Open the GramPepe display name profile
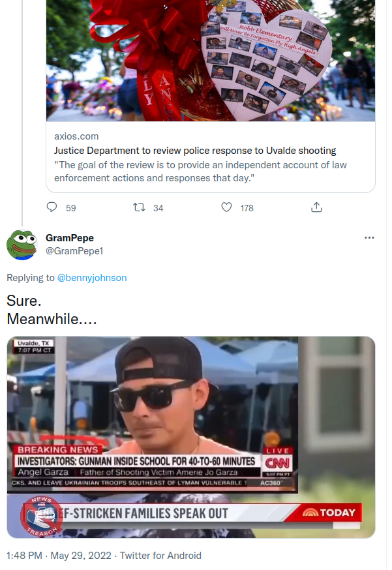 70,238
